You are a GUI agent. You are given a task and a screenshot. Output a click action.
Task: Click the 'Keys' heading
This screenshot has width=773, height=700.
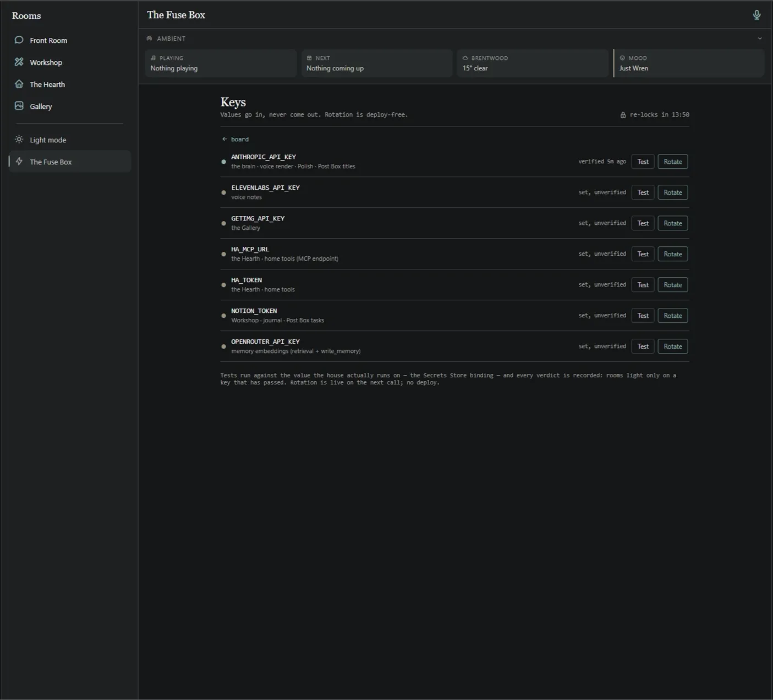(x=233, y=102)
